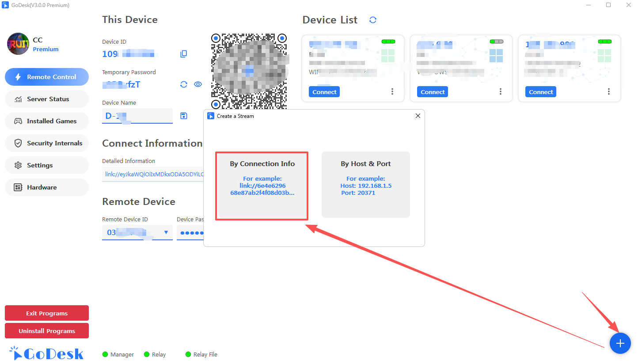Connect to the first listed device
The height and width of the screenshot is (364, 638).
[324, 92]
